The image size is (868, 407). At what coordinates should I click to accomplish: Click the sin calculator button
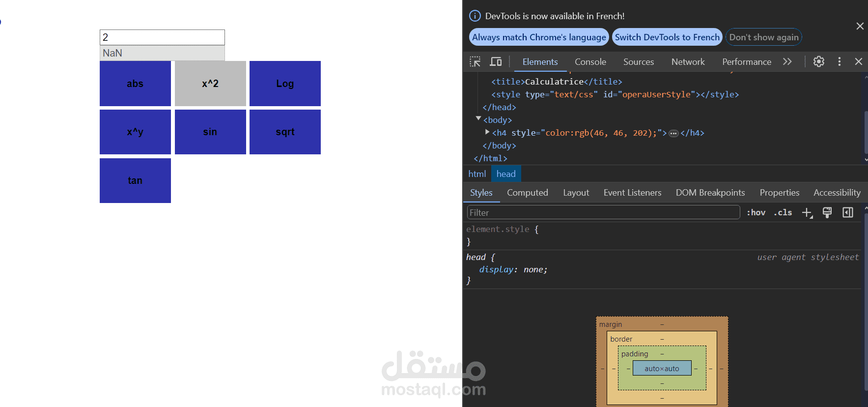tap(210, 132)
